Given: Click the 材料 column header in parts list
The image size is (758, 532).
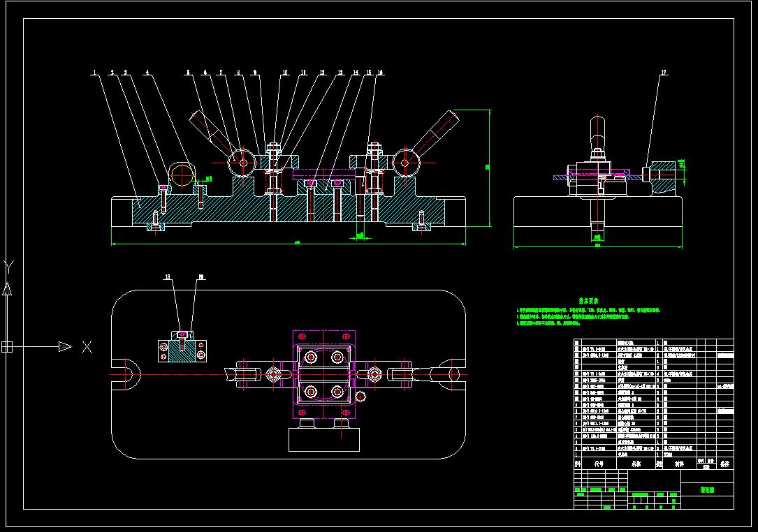Looking at the screenshot, I should (x=679, y=464).
